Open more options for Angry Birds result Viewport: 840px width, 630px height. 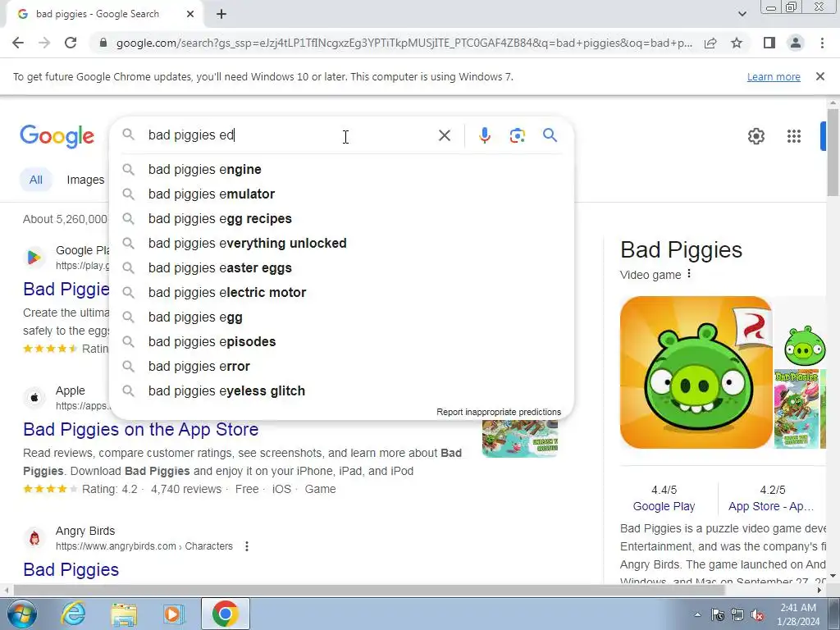pyautogui.click(x=246, y=546)
